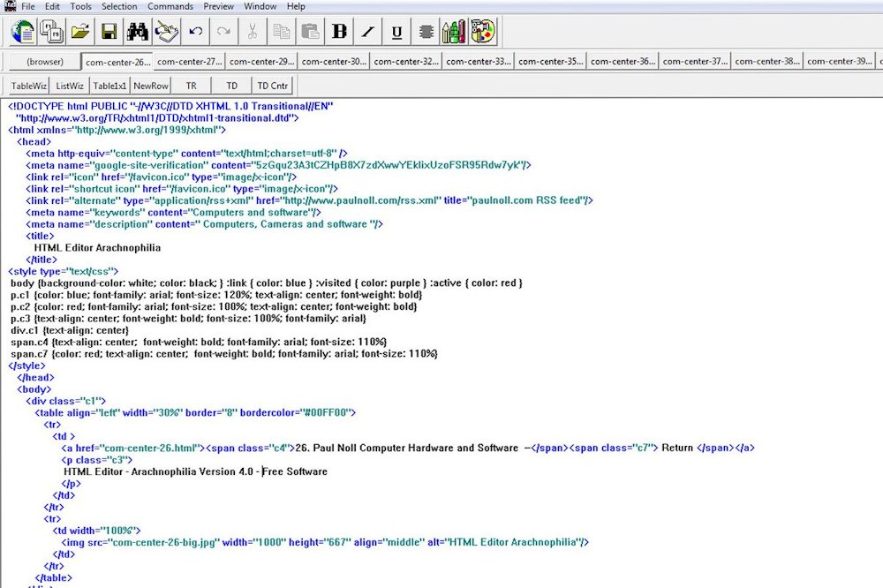
Task: Click the paste clipboard icon
Action: pos(310,32)
